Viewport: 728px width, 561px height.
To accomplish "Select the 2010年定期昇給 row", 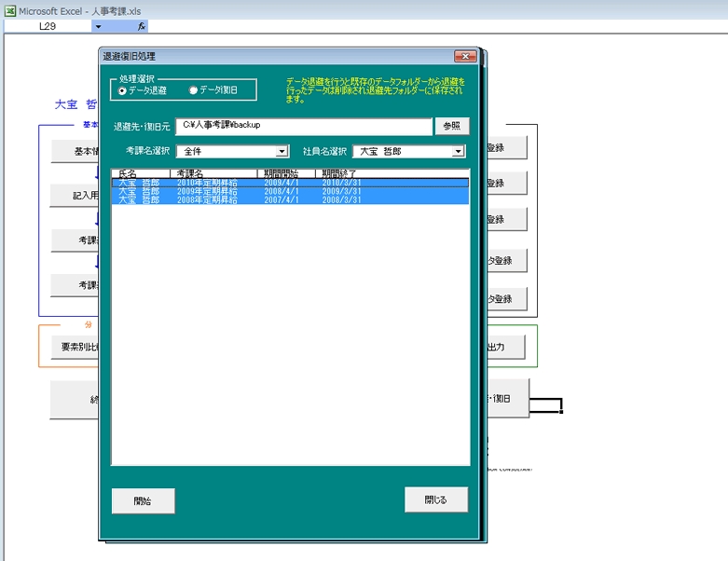I will 290,183.
